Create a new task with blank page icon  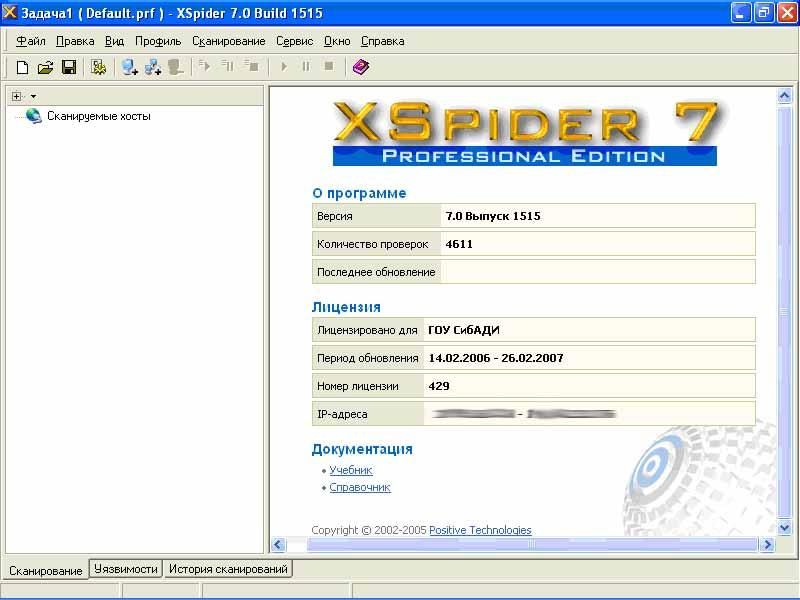22,67
